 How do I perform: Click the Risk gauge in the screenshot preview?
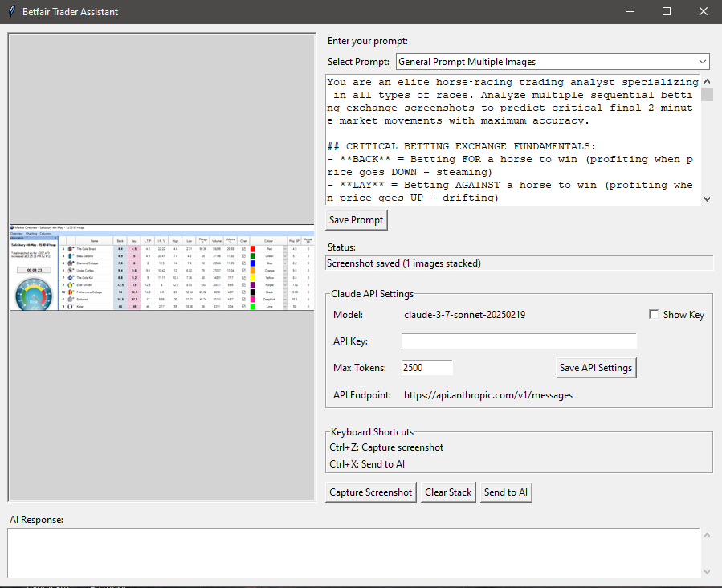click(x=34, y=295)
